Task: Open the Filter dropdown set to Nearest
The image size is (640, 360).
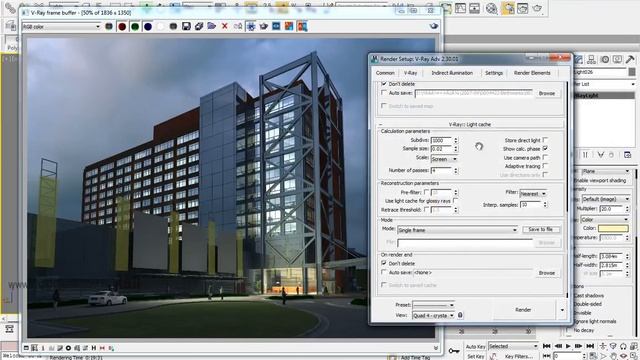Action: click(533, 193)
